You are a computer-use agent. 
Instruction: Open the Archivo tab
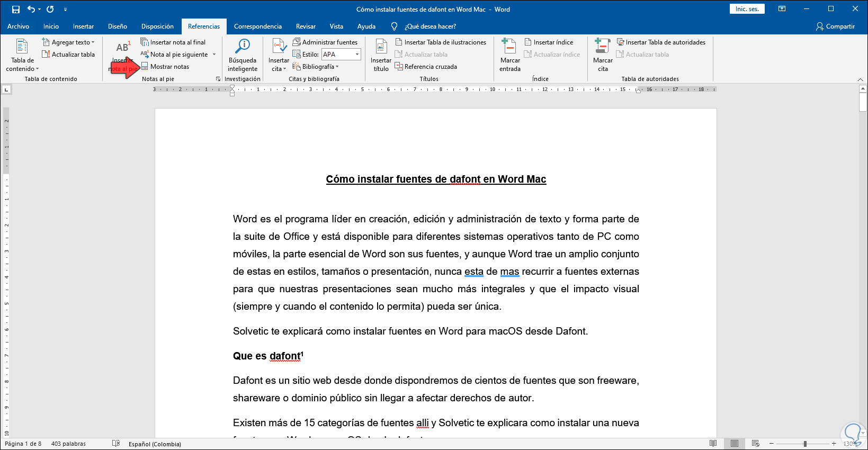pyautogui.click(x=18, y=26)
